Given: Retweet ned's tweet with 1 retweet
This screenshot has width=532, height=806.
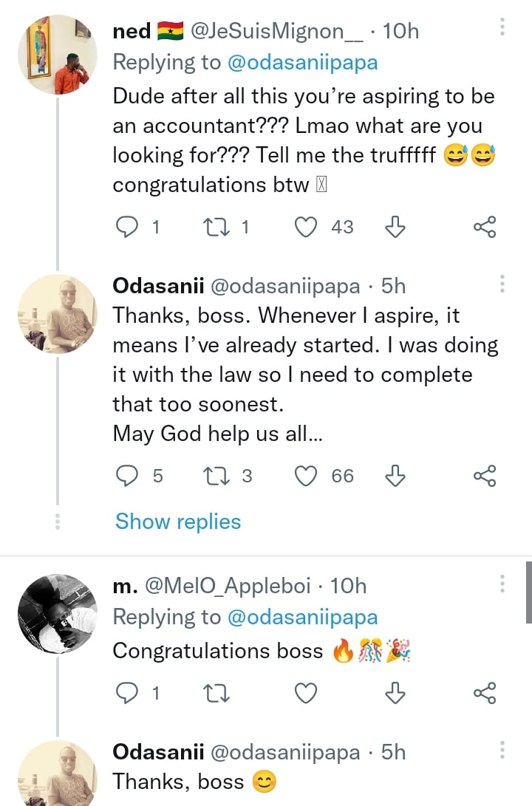Looking at the screenshot, I should click(x=215, y=227).
